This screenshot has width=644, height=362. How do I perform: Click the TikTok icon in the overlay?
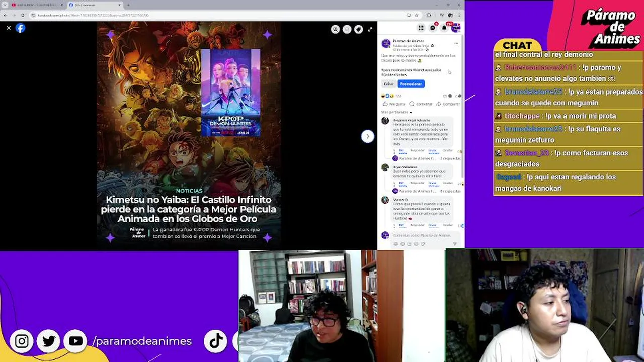pos(215,341)
